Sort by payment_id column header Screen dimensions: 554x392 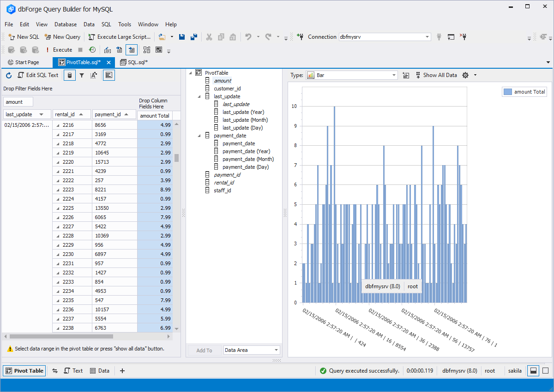(114, 114)
